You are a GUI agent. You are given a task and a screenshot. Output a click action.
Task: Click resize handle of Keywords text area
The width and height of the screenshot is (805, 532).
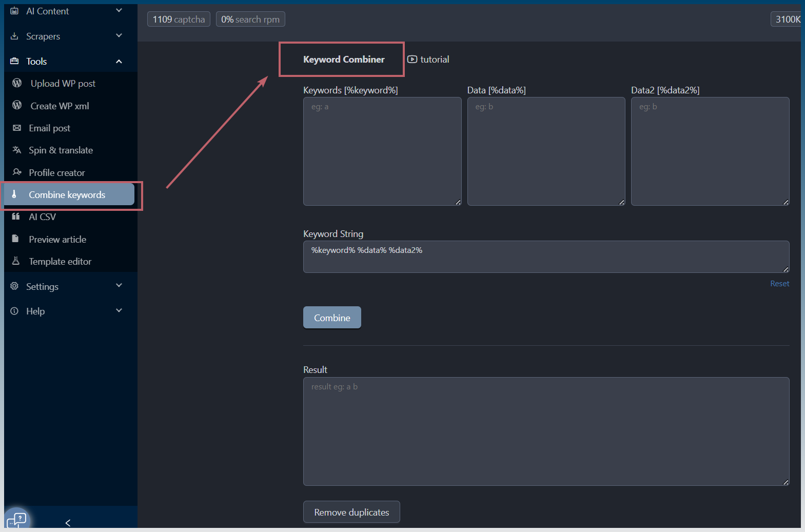click(458, 202)
